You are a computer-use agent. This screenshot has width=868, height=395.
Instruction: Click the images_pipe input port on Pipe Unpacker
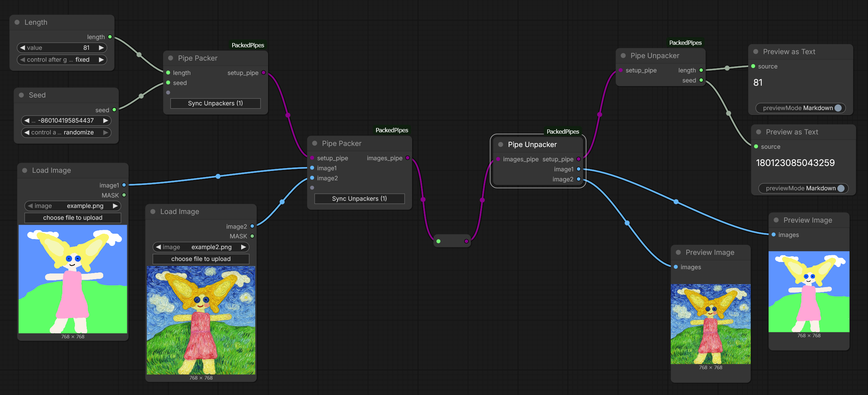pos(498,159)
